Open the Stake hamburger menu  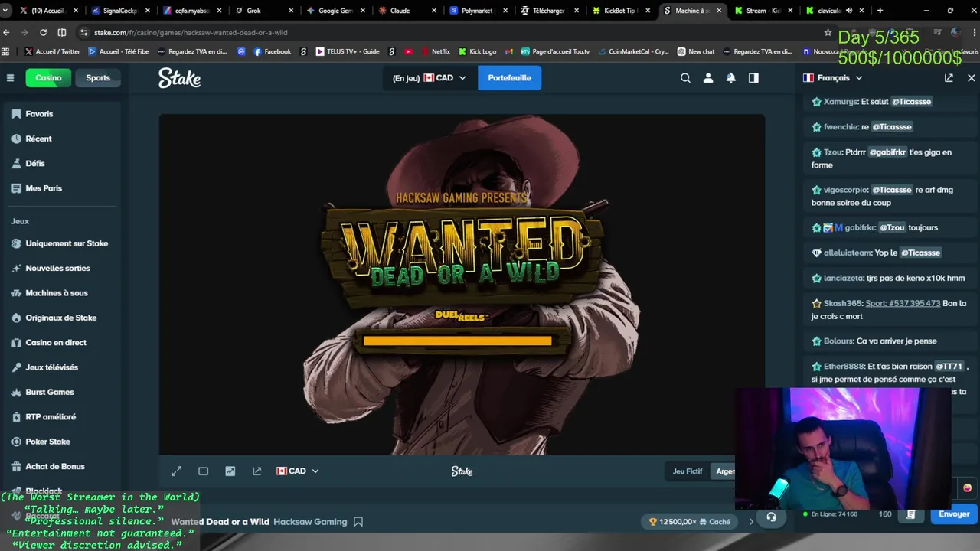[10, 77]
